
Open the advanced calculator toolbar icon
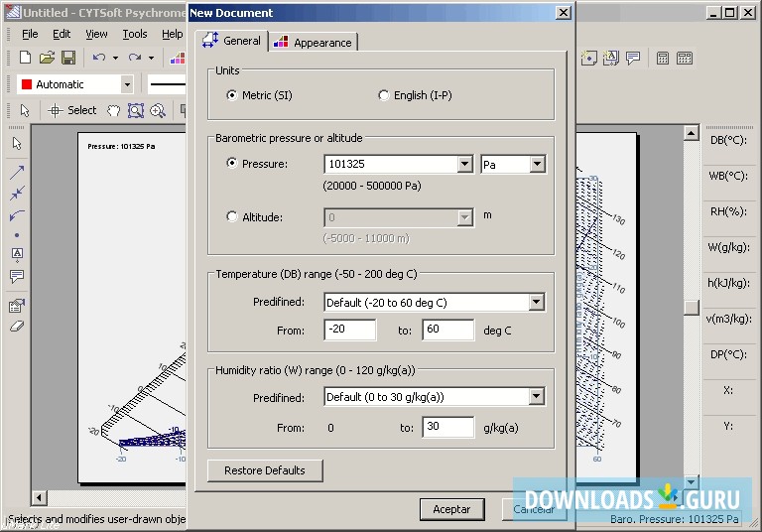[x=685, y=59]
